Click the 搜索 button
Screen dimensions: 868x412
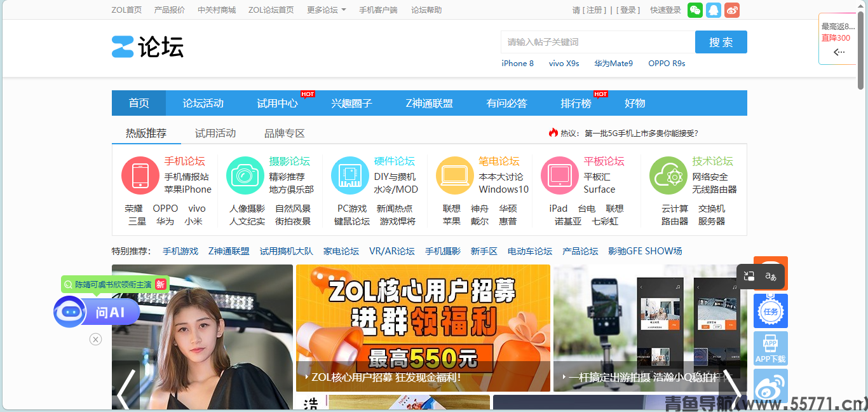point(721,42)
